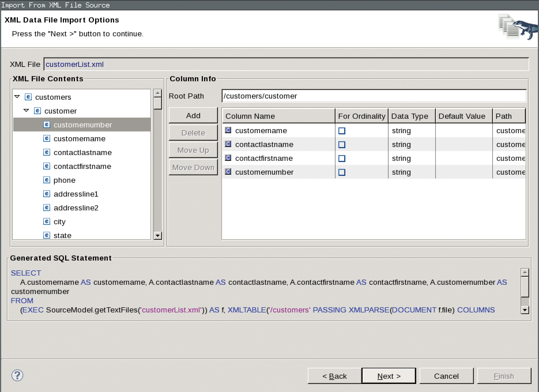Collapse the customer tree node

[26, 111]
